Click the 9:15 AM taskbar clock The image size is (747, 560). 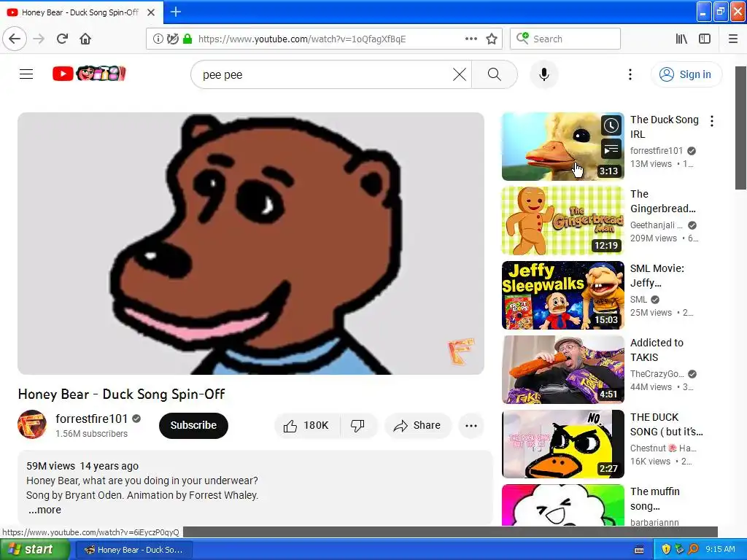(720, 550)
